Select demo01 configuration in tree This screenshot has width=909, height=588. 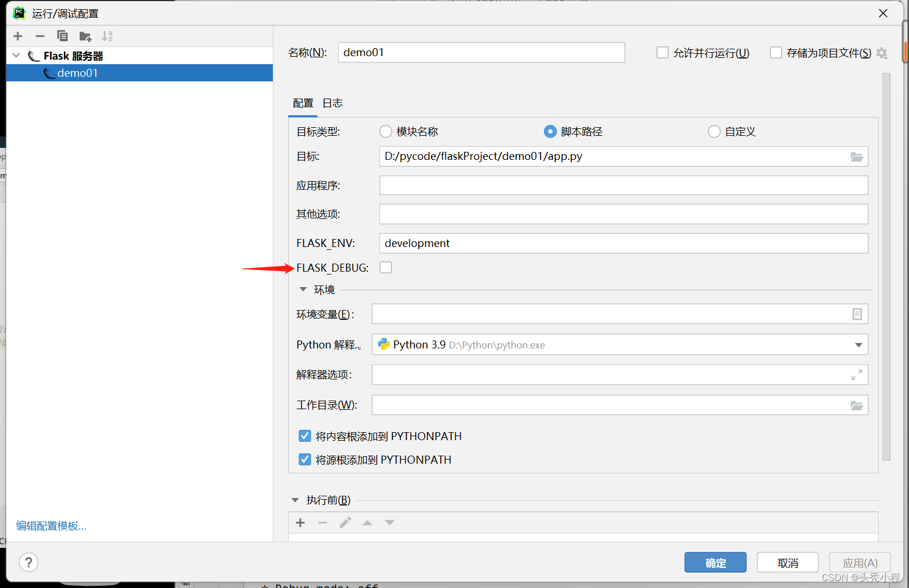pyautogui.click(x=139, y=73)
